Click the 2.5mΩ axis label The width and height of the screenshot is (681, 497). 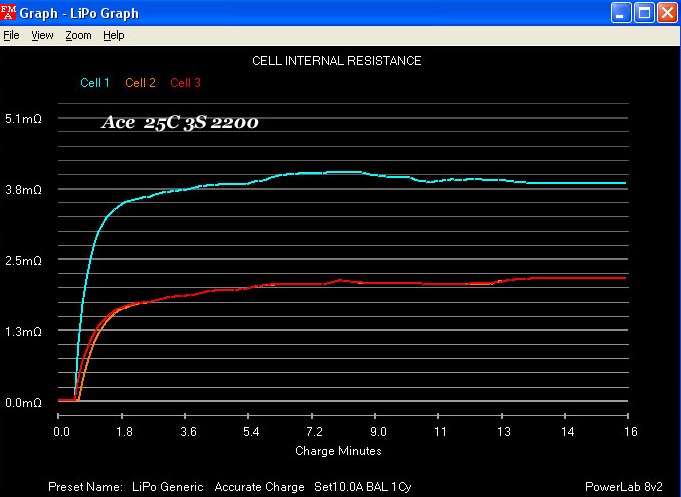[x=23, y=261]
